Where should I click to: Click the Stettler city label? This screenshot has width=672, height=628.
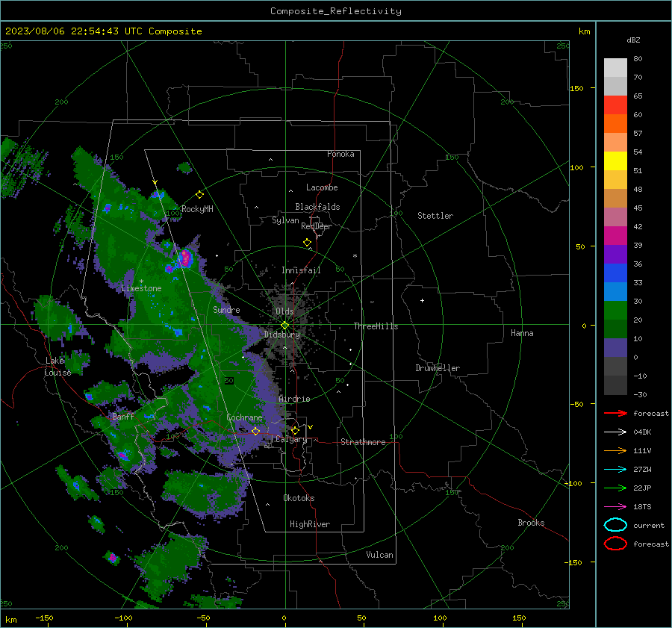[435, 216]
